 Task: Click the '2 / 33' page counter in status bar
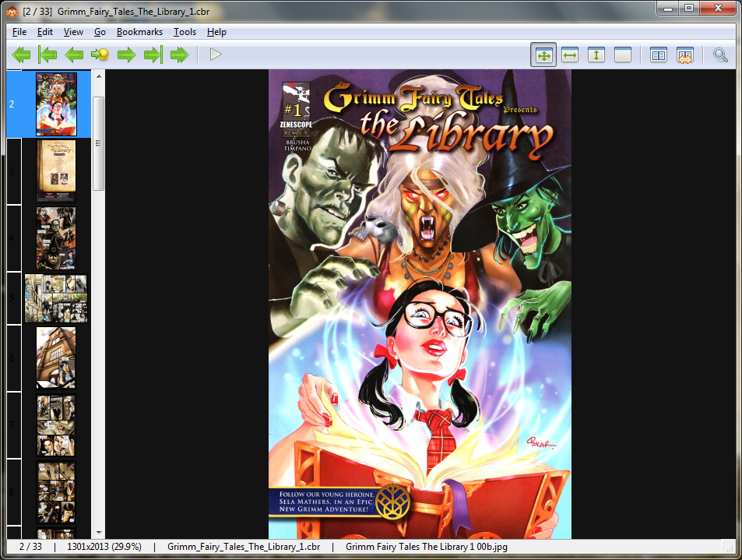point(30,547)
